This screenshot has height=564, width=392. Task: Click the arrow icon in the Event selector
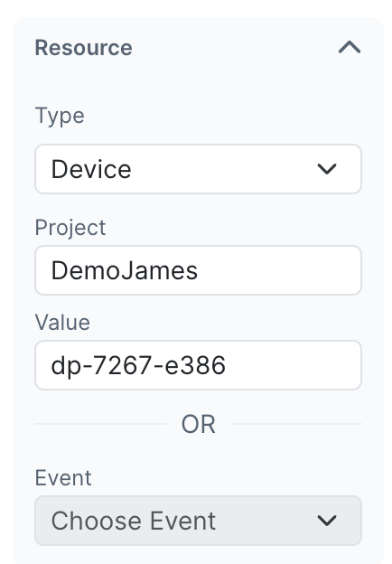coord(327,521)
